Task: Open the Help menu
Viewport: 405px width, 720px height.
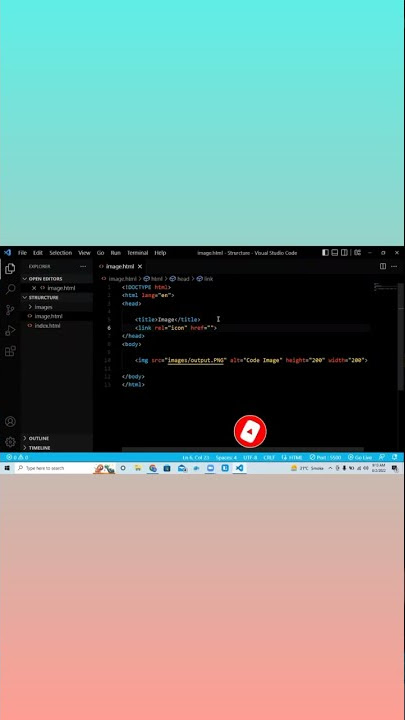Action: click(x=160, y=253)
